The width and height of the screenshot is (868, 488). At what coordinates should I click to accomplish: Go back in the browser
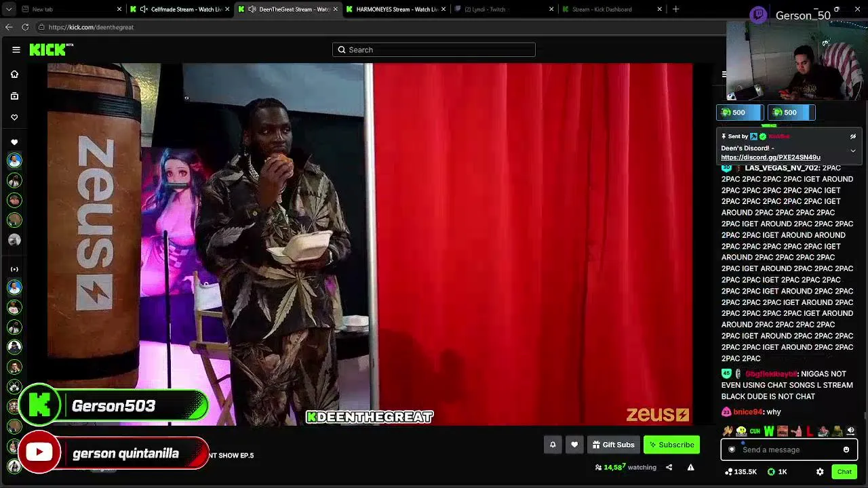pos(9,27)
